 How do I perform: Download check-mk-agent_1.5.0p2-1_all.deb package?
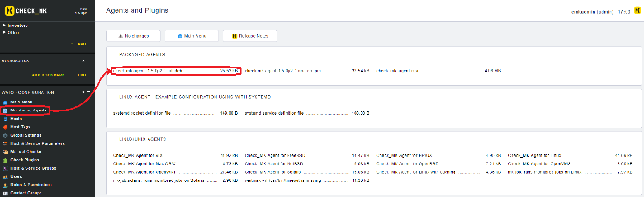(x=147, y=71)
